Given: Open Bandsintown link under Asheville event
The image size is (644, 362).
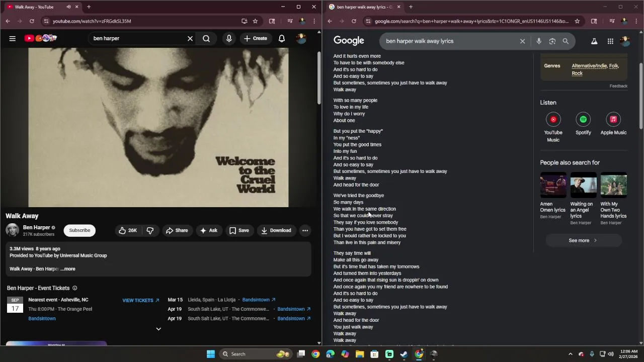Looking at the screenshot, I should (42, 318).
